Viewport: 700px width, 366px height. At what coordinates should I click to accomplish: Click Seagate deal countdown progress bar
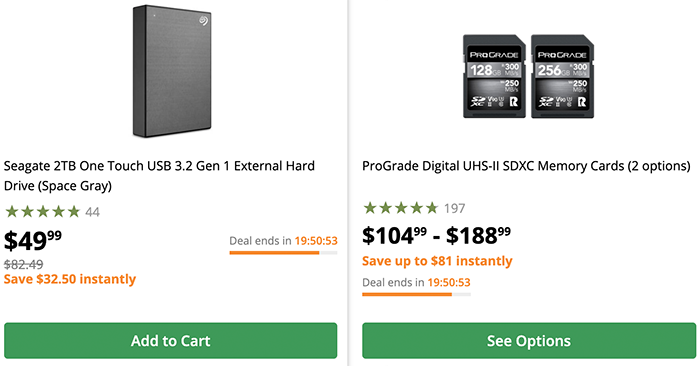(283, 253)
